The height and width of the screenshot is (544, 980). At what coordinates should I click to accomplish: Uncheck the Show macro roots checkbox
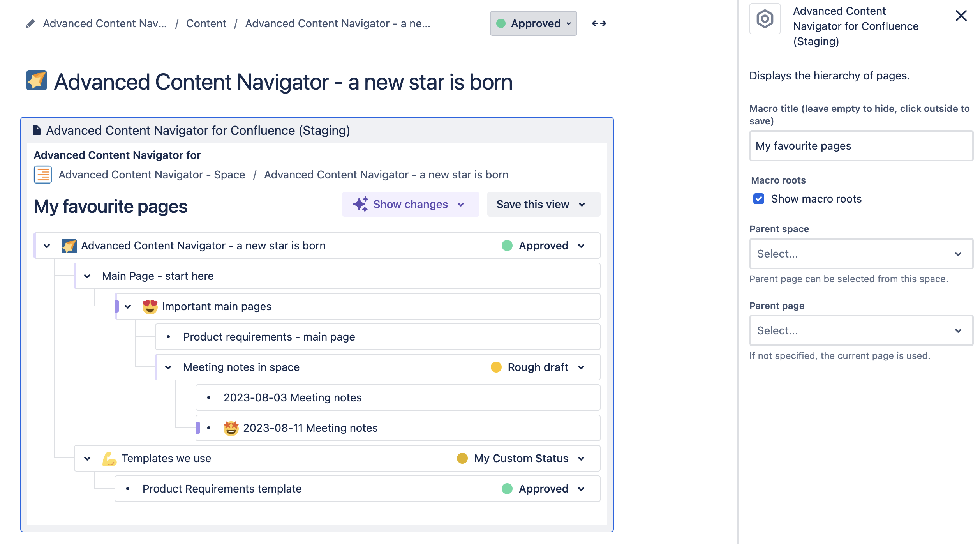758,199
